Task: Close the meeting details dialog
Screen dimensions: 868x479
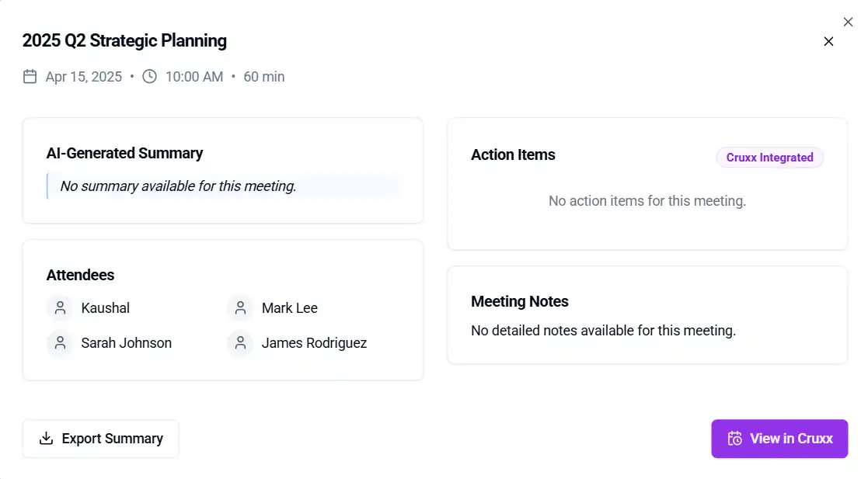Action: [828, 41]
